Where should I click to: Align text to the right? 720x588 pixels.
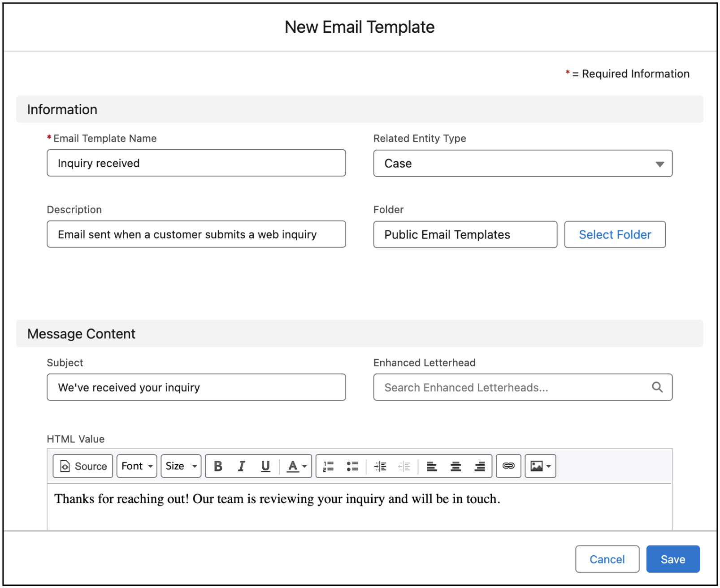click(480, 466)
